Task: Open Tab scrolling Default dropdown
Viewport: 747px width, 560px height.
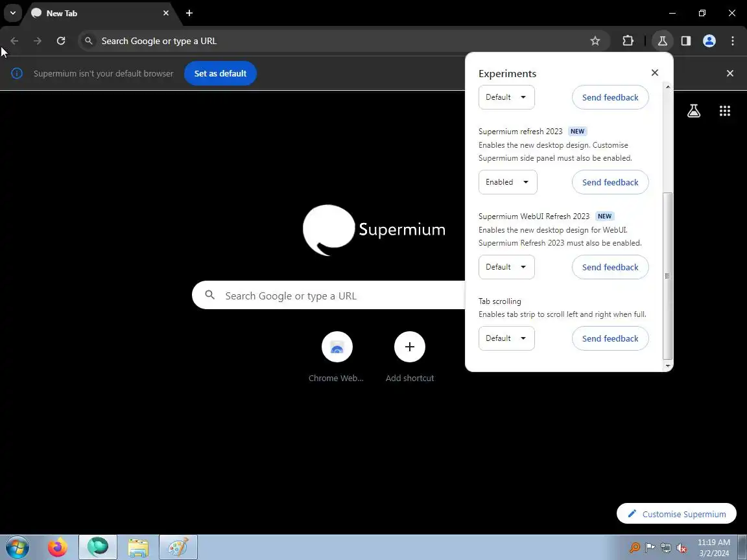Action: (x=506, y=338)
